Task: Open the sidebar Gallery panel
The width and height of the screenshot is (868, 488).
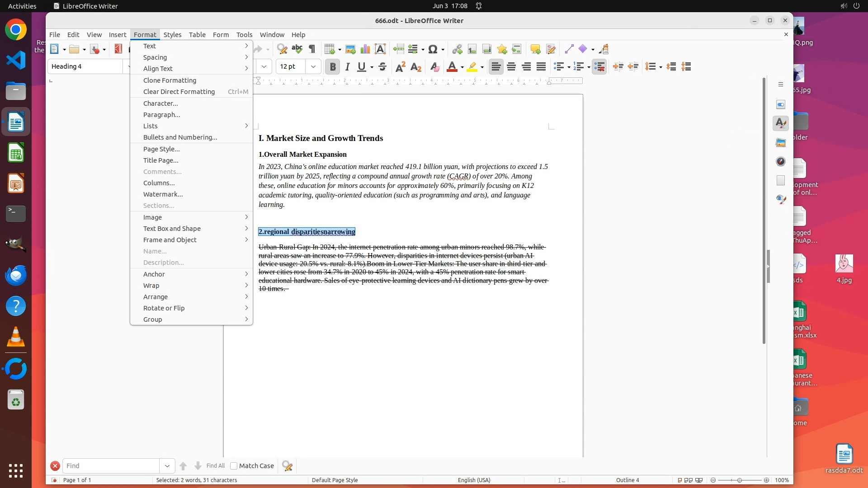Action: tap(781, 143)
